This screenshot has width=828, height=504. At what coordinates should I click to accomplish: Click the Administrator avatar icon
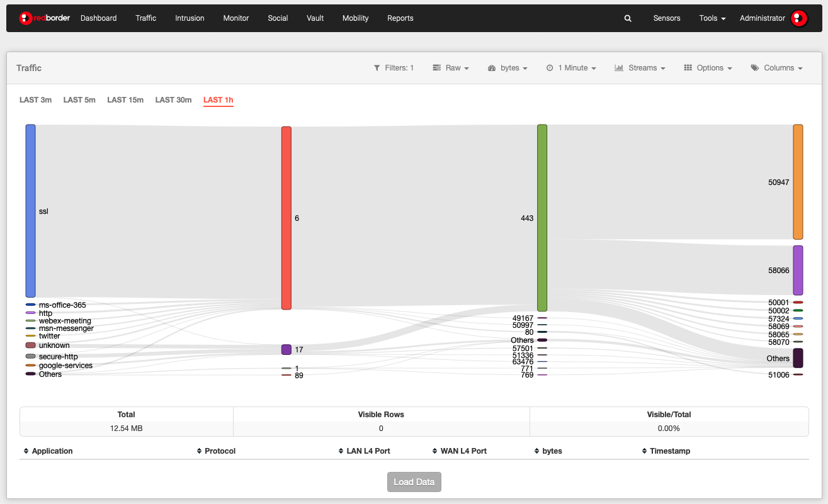tap(799, 18)
